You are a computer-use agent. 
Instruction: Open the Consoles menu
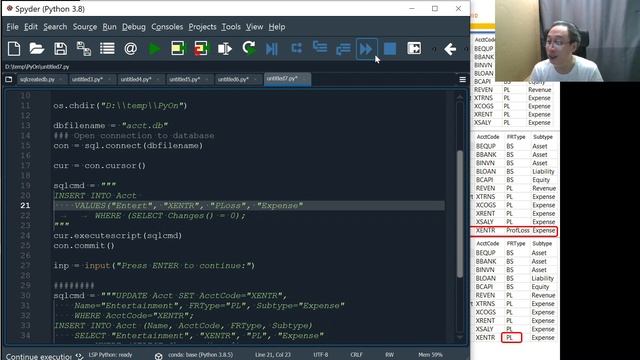click(167, 27)
